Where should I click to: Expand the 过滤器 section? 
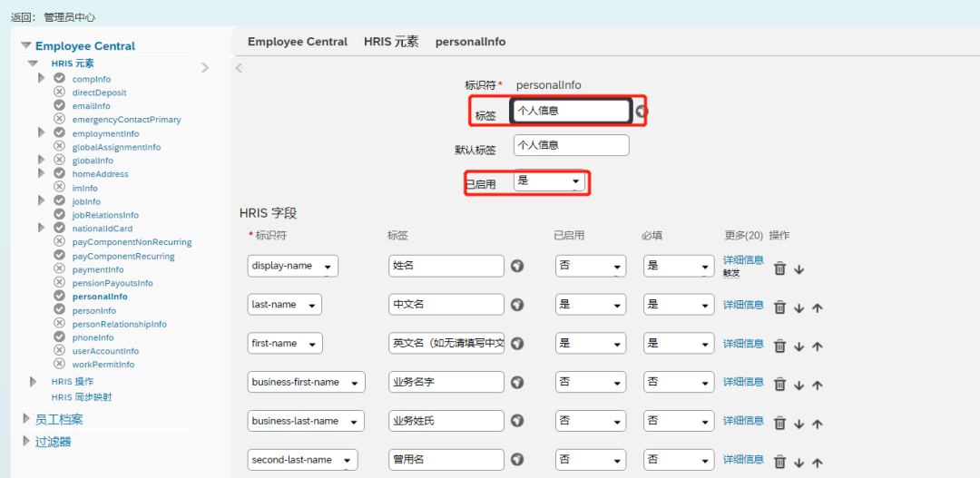point(26,441)
